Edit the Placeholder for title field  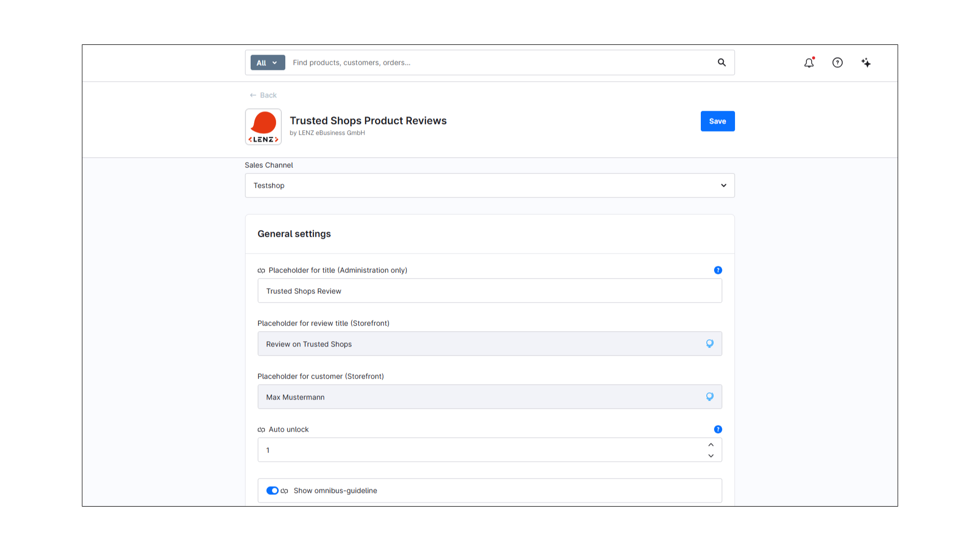click(x=490, y=291)
